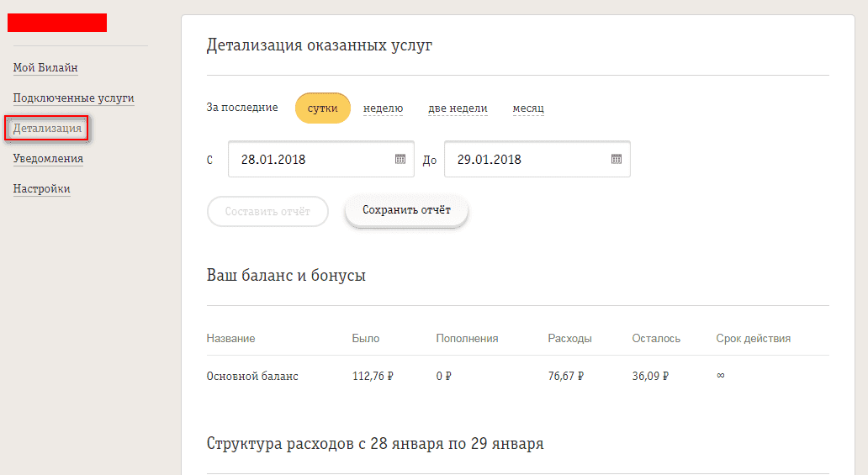The width and height of the screenshot is (868, 475).
Task: Open calendar picker for start date
Action: [x=400, y=159]
